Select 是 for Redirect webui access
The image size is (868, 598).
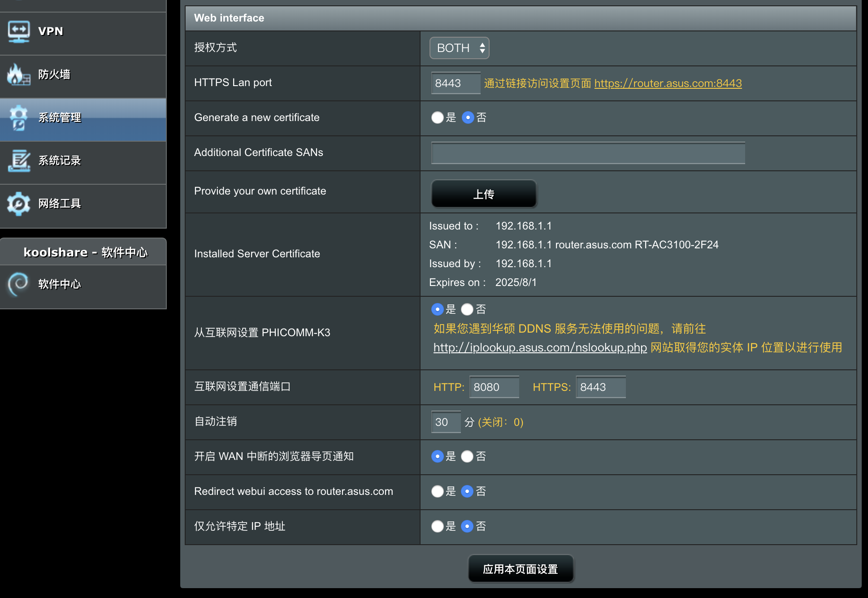[x=437, y=491]
